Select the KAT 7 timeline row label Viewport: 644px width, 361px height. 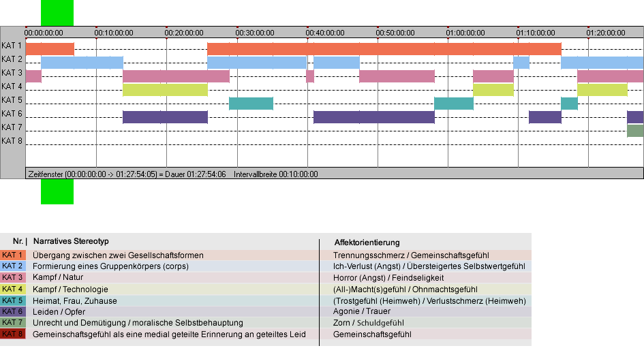click(x=12, y=127)
